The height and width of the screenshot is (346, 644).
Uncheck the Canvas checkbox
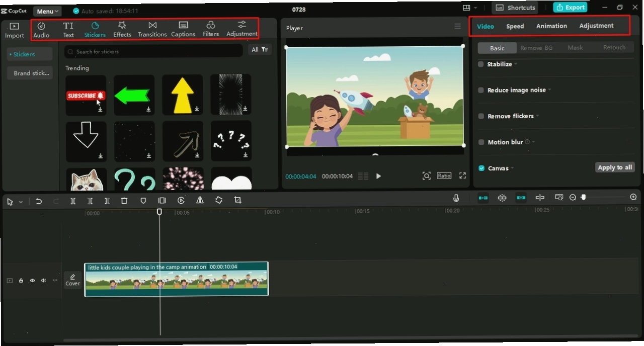click(481, 168)
